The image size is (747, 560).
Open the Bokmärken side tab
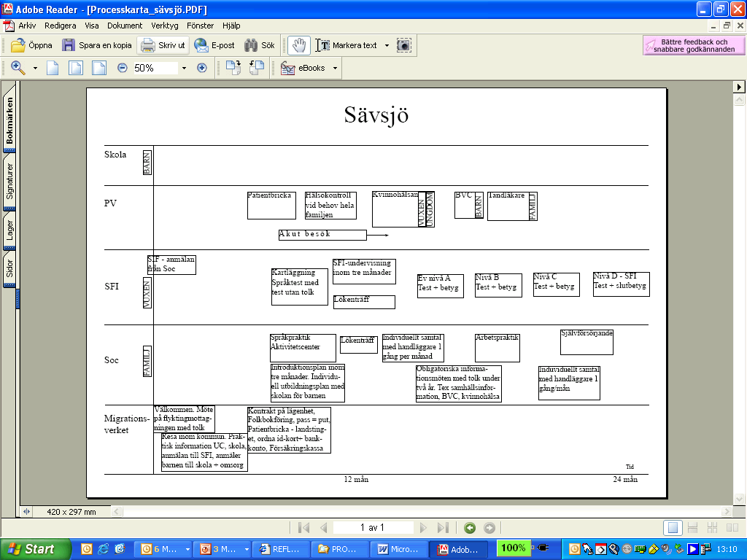(x=9, y=120)
